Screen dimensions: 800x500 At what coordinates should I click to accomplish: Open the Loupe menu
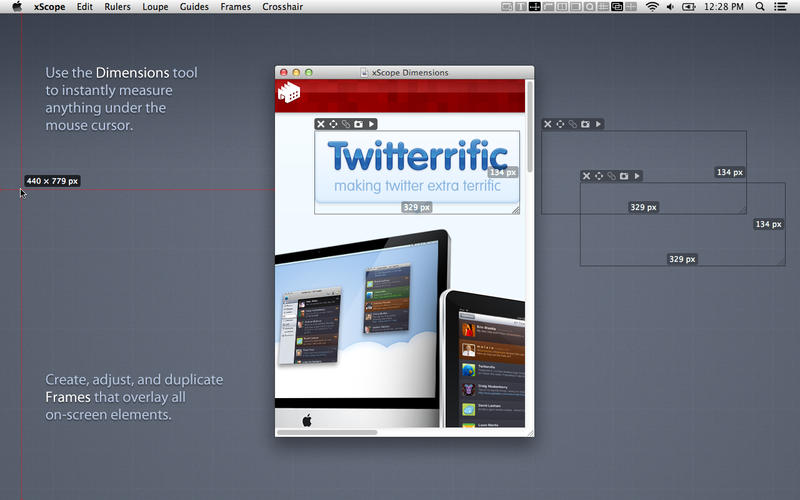(155, 7)
